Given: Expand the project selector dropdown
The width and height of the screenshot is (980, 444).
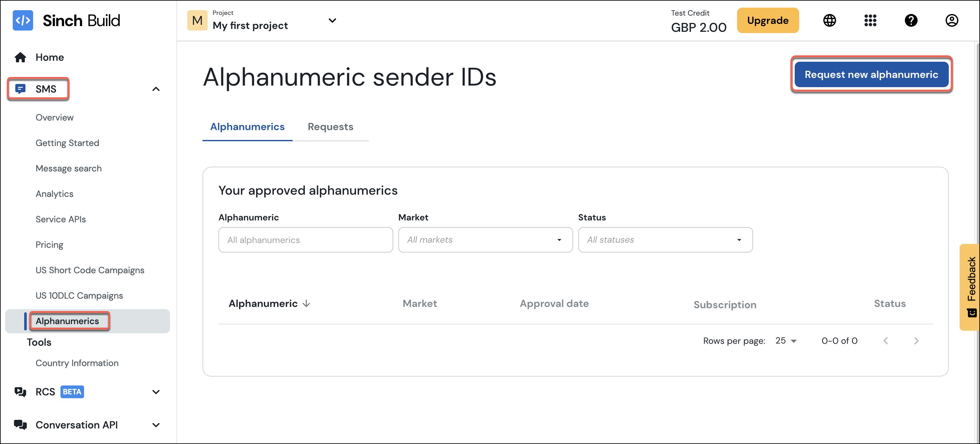Looking at the screenshot, I should pyautogui.click(x=332, y=21).
